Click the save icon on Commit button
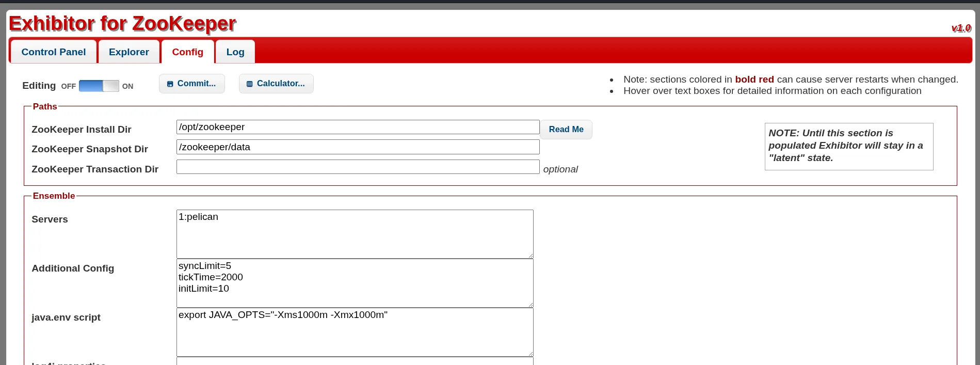The image size is (980, 365). coord(170,84)
